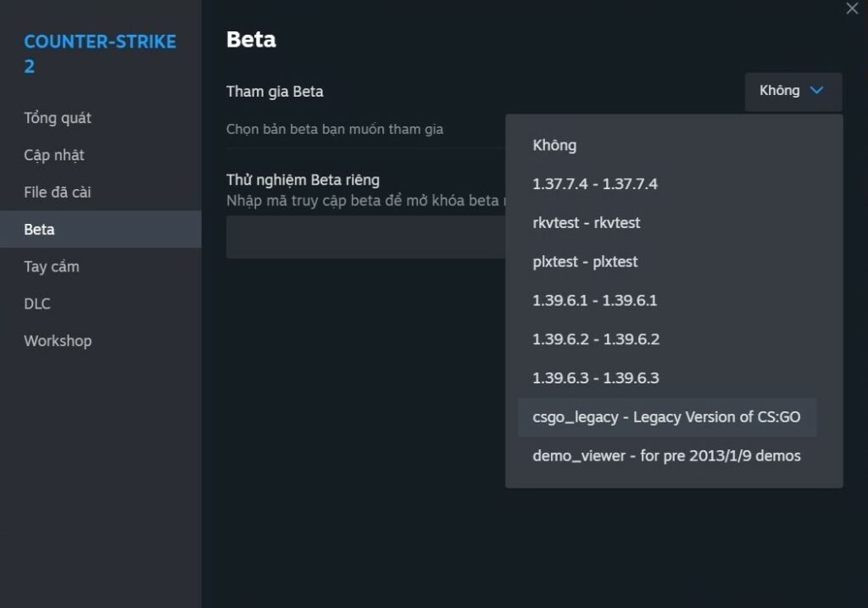Pick the rkvtest beta option

pyautogui.click(x=587, y=223)
